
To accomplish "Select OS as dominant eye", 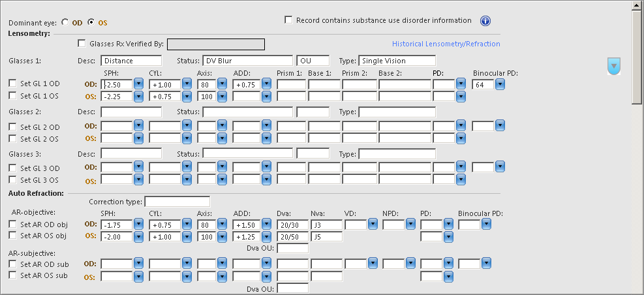I will click(x=91, y=22).
